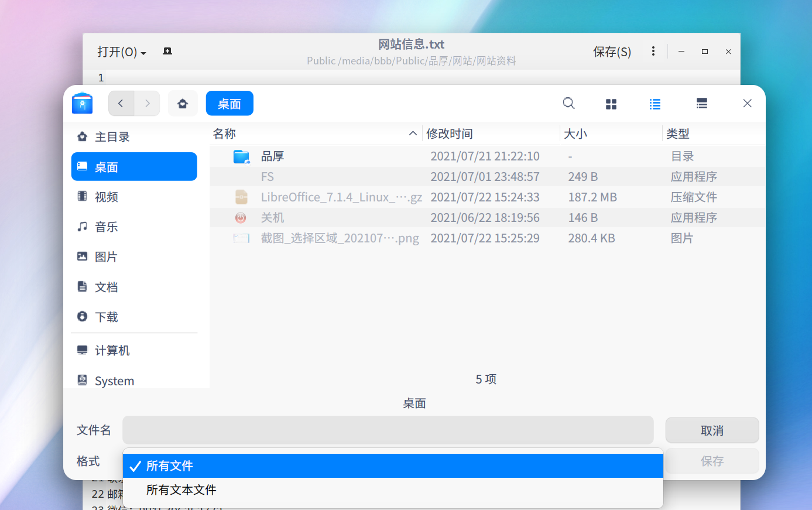The image size is (812, 510).
Task: Select 计算机 in the sidebar
Action: click(x=134, y=350)
